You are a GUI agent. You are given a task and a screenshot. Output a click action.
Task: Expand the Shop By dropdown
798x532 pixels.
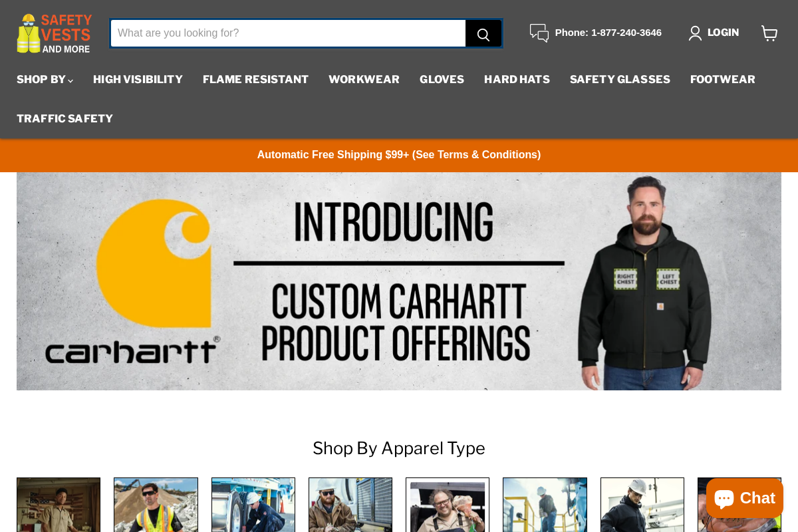pos(41,79)
